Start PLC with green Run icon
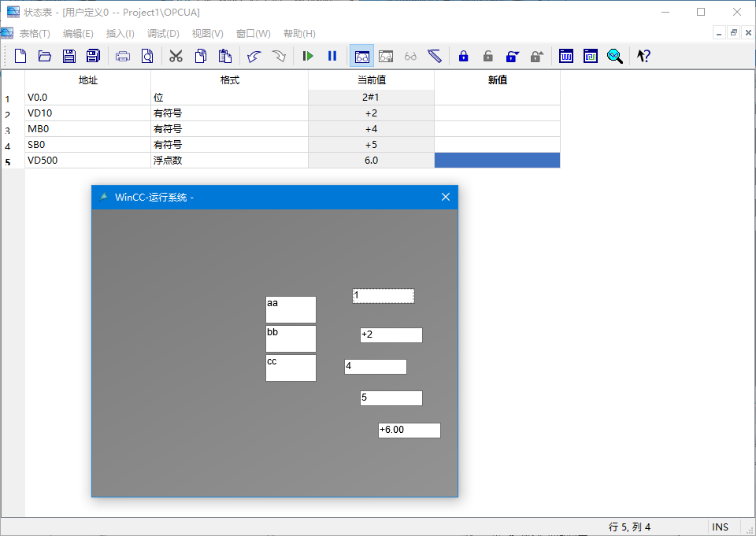 point(308,56)
